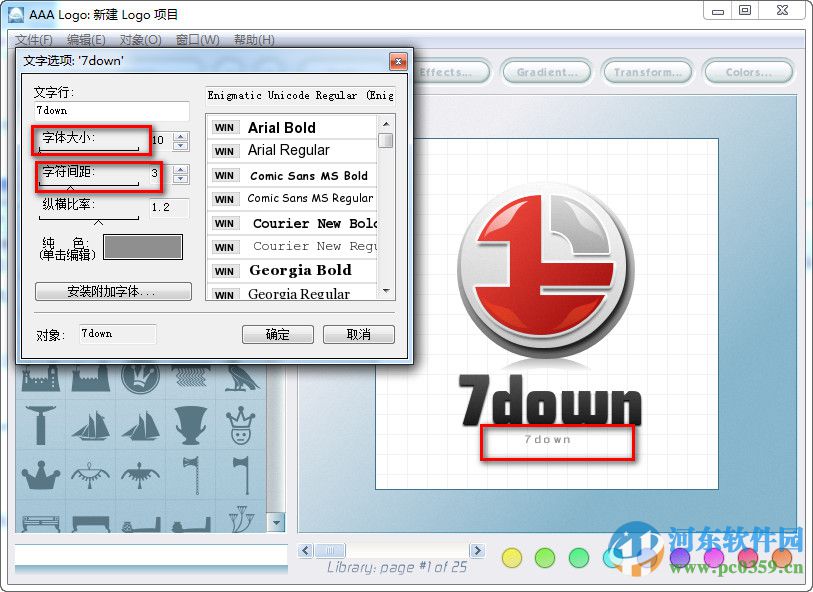The image size is (813, 592).
Task: Click 安装附加字体 button
Action: pos(113,291)
